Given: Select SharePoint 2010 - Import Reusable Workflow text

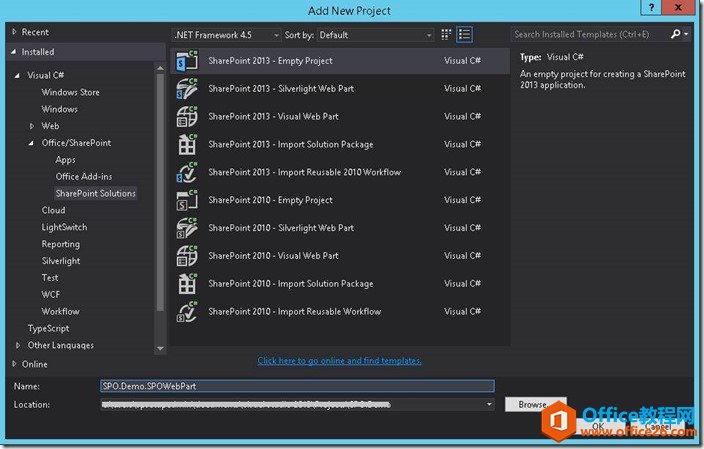Looking at the screenshot, I should (x=295, y=311).
